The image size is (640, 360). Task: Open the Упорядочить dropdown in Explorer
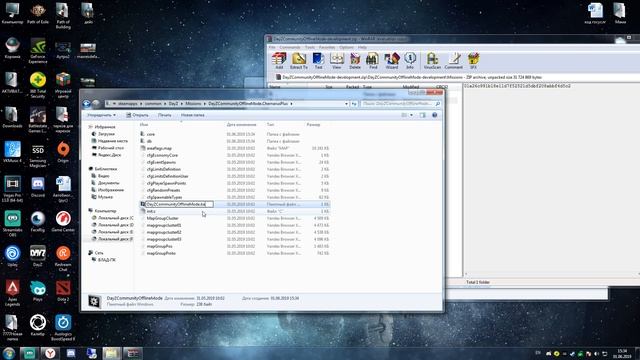pyautogui.click(x=101, y=115)
